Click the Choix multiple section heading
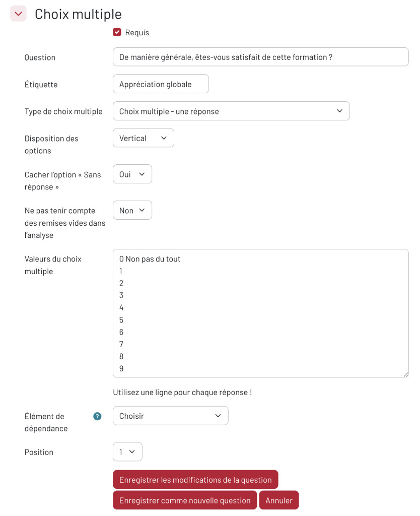420x516 pixels. (x=78, y=14)
